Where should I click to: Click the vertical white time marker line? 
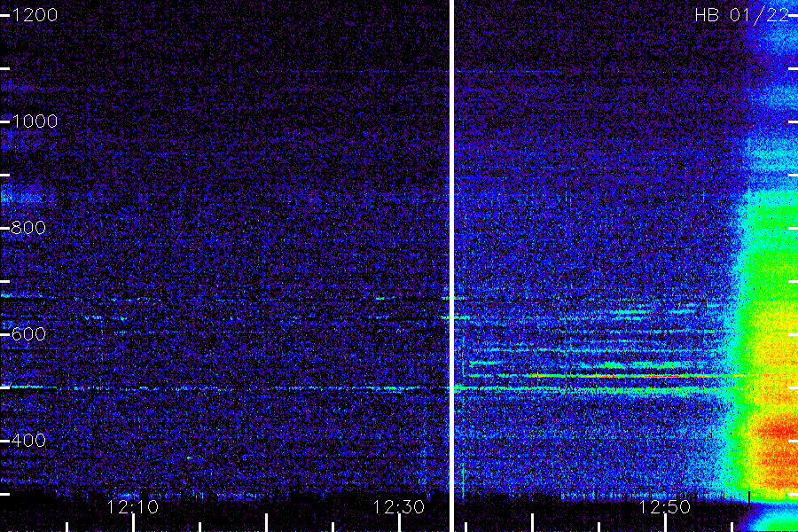451,266
